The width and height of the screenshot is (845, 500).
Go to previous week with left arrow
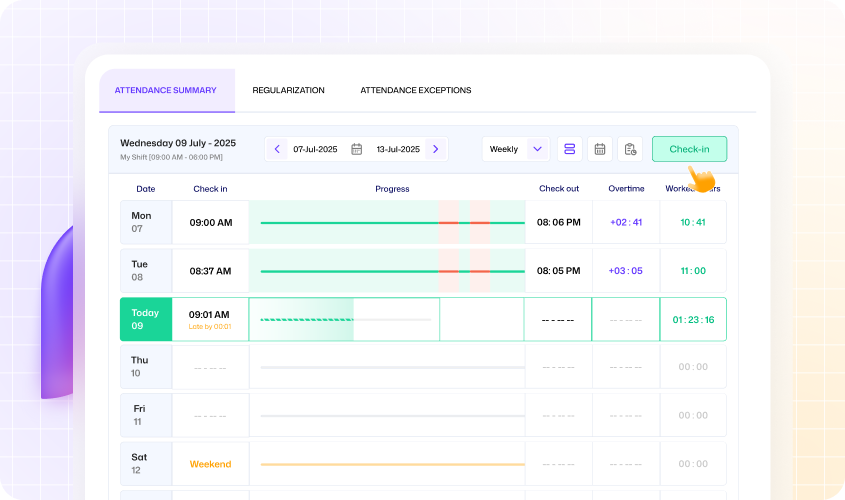[x=277, y=149]
